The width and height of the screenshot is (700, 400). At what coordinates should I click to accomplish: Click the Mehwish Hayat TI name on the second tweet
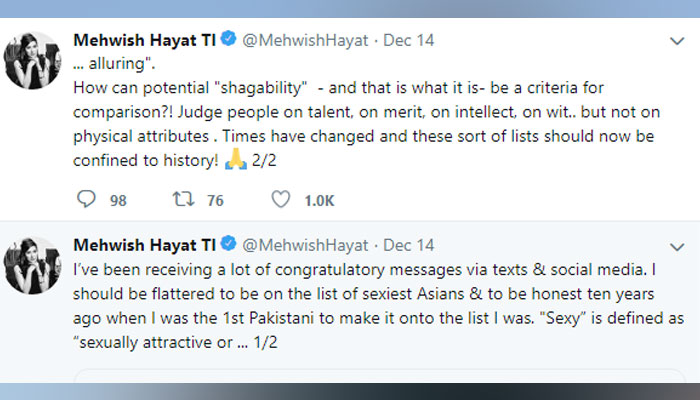pos(144,243)
